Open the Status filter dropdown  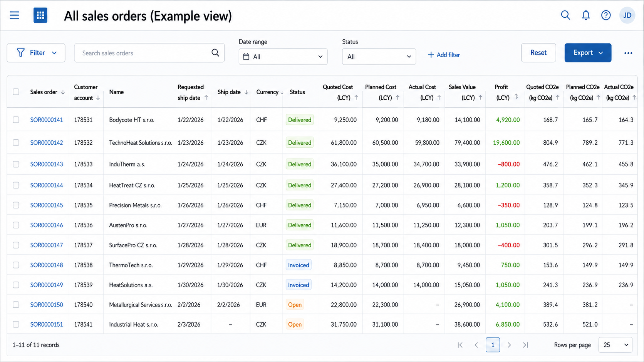pyautogui.click(x=379, y=57)
